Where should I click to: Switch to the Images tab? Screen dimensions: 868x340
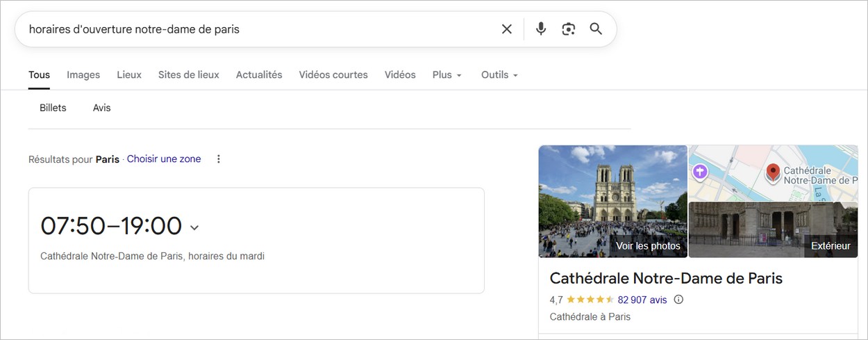pyautogui.click(x=83, y=75)
